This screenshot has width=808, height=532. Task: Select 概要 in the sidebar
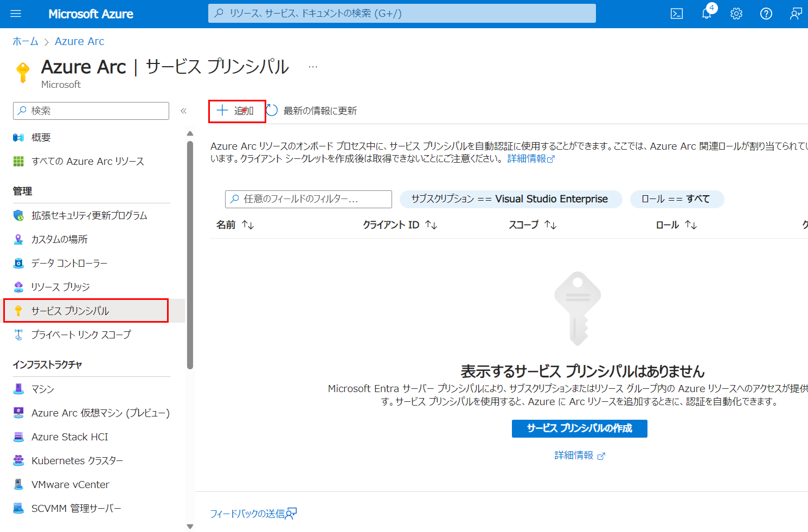click(x=41, y=138)
